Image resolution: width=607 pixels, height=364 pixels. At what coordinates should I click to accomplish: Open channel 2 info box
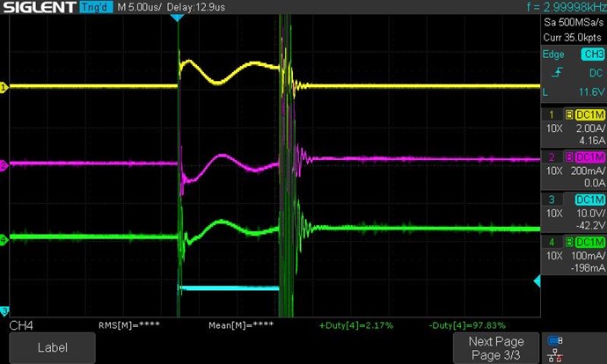point(574,171)
